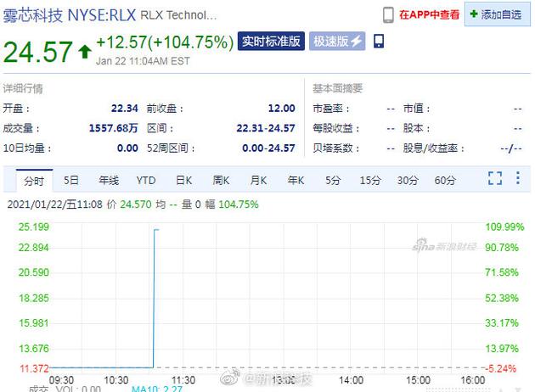
Task: Select the 60分 interval tab
Action: tap(445, 181)
